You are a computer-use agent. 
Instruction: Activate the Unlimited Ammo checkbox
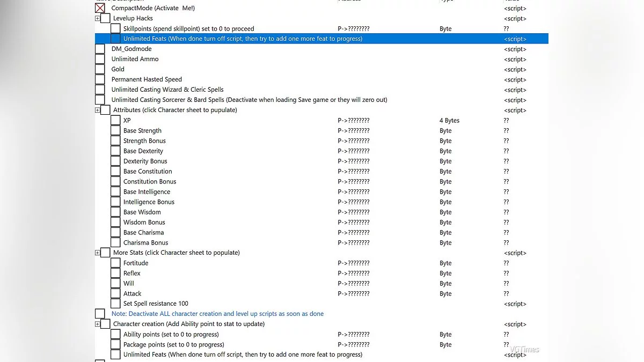[x=100, y=59]
